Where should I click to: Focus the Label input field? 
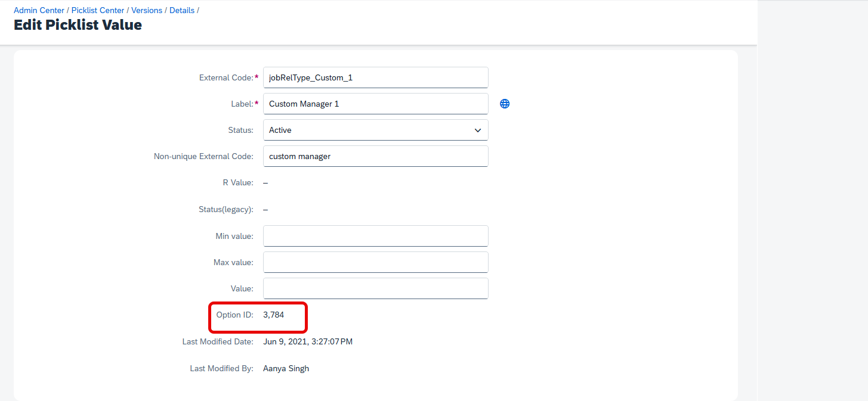(x=376, y=104)
